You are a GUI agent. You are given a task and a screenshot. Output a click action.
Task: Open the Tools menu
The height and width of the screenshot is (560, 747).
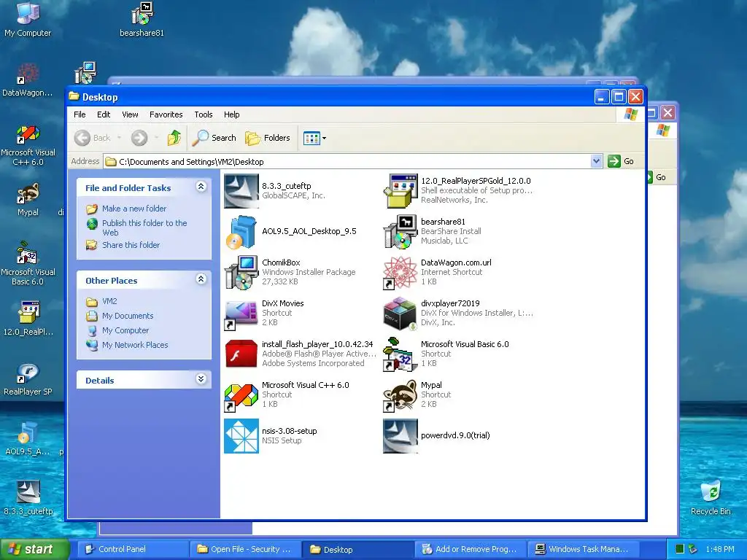pos(204,114)
